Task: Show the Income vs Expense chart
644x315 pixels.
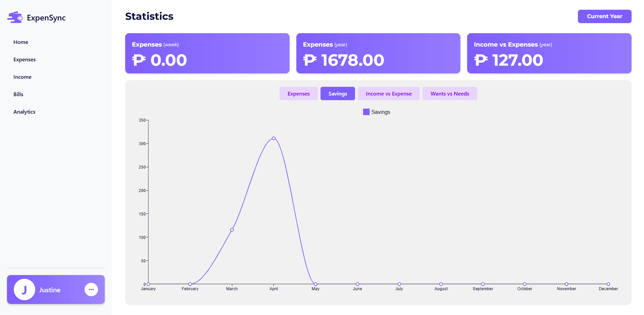Action: (389, 94)
